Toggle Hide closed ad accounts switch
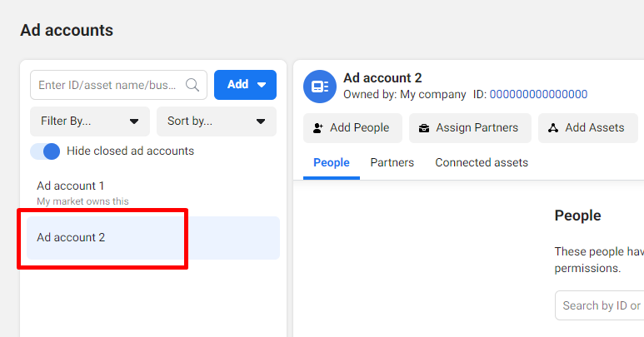This screenshot has width=644, height=337. click(x=45, y=151)
